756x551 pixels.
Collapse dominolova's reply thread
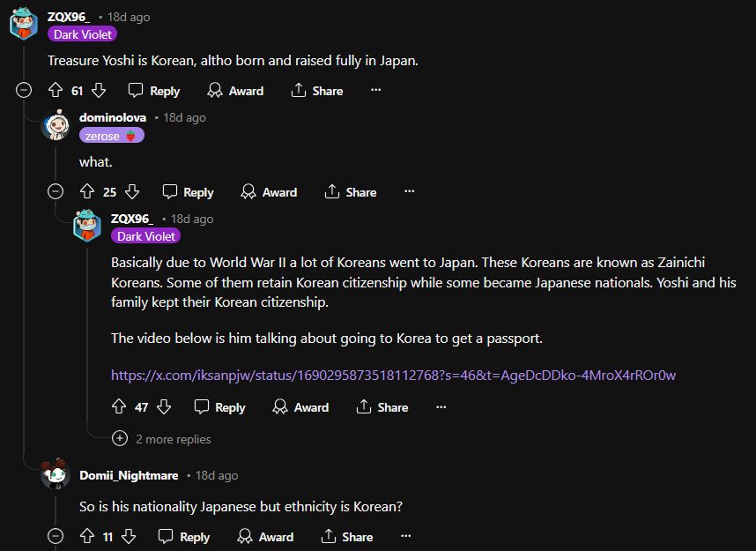(x=56, y=191)
